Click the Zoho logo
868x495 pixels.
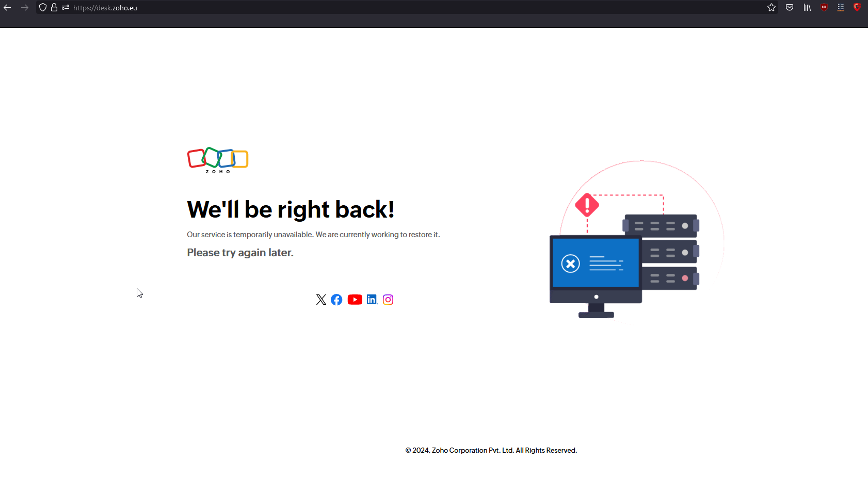pyautogui.click(x=218, y=160)
